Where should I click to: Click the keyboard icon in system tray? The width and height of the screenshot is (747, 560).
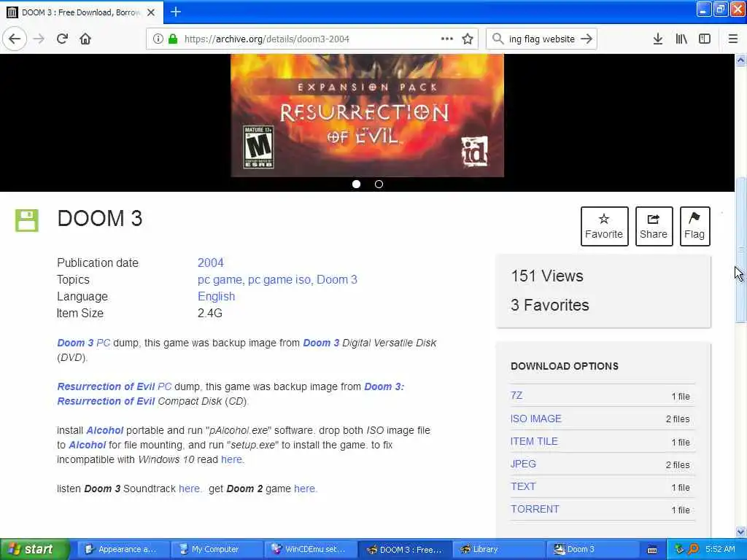tap(652, 550)
